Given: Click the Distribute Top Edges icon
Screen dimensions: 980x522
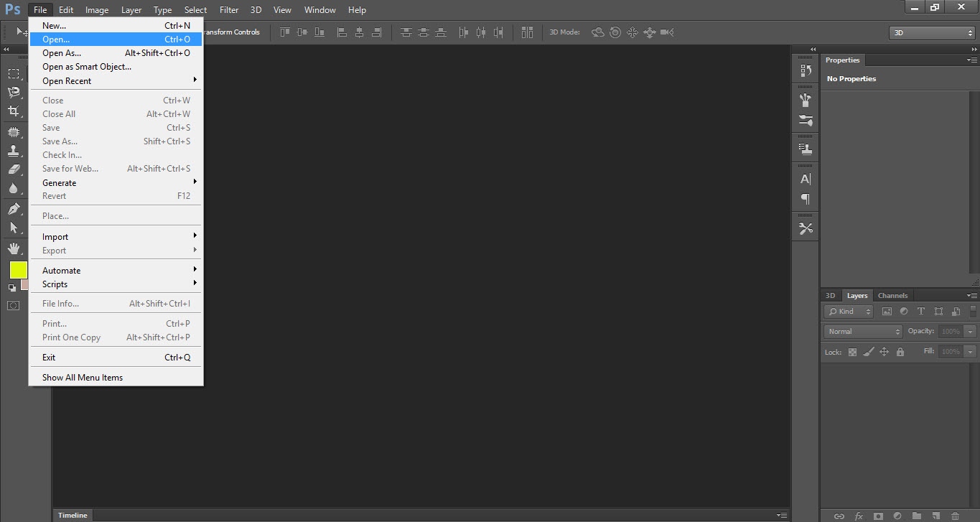Looking at the screenshot, I should point(406,32).
